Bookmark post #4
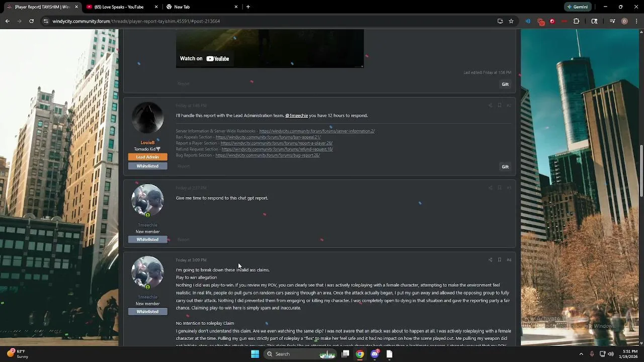The height and width of the screenshot is (362, 644). (x=500, y=260)
